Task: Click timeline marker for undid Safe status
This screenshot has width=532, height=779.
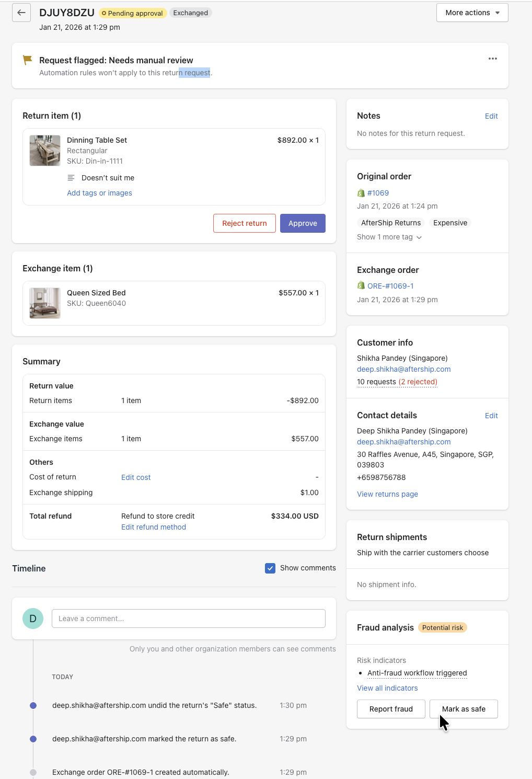Action: pyautogui.click(x=33, y=705)
